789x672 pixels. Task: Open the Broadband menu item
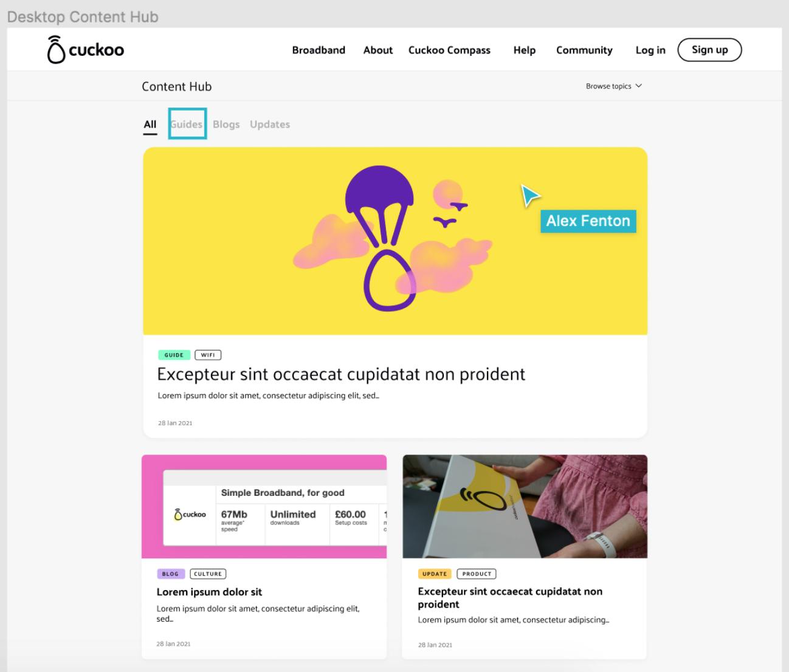click(319, 50)
